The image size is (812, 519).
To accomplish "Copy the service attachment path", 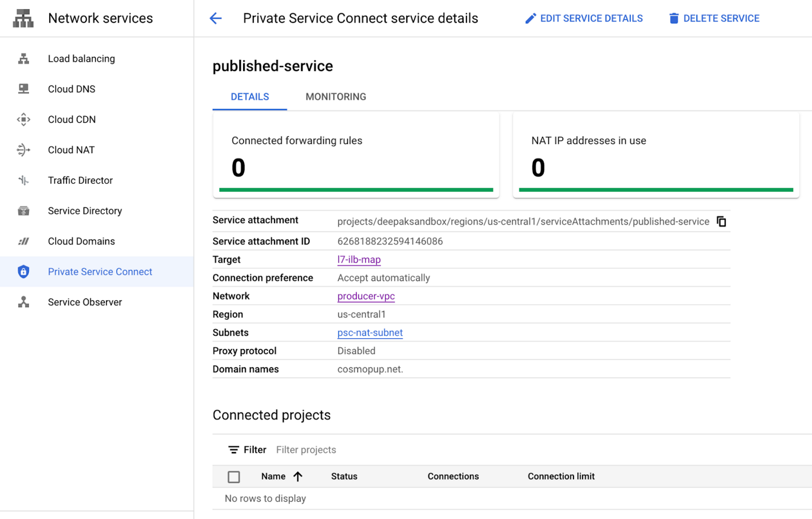I will click(x=721, y=221).
